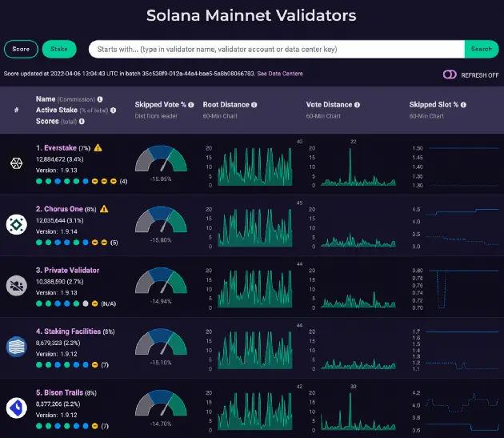Viewport: 504px width, 438px height.
Task: Click info icon next to Active Stake
Action: coord(113,110)
